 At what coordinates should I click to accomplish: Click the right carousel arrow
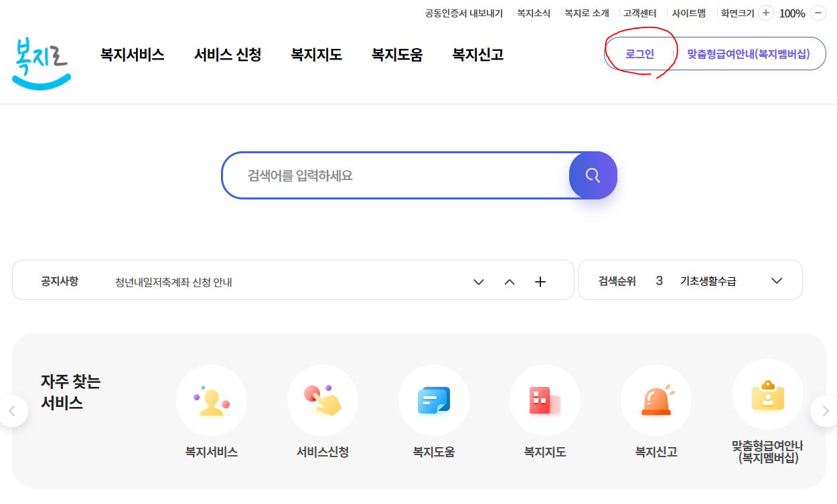click(x=824, y=411)
